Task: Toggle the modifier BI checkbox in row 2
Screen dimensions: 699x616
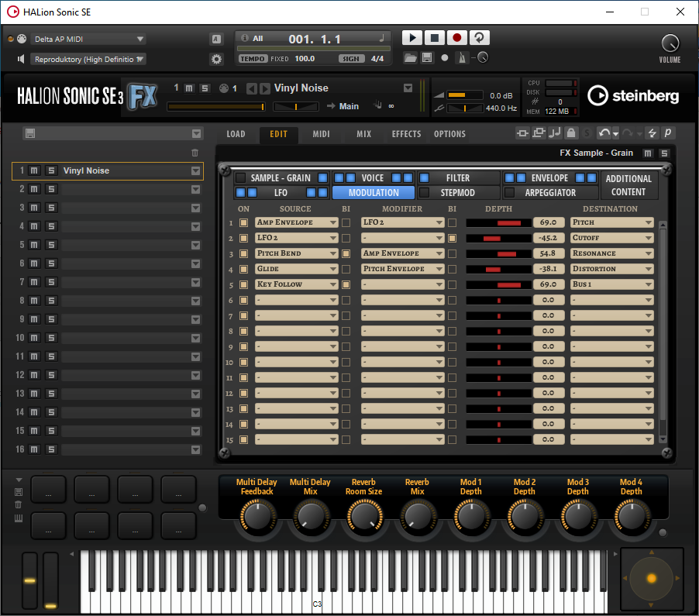Action: (452, 238)
